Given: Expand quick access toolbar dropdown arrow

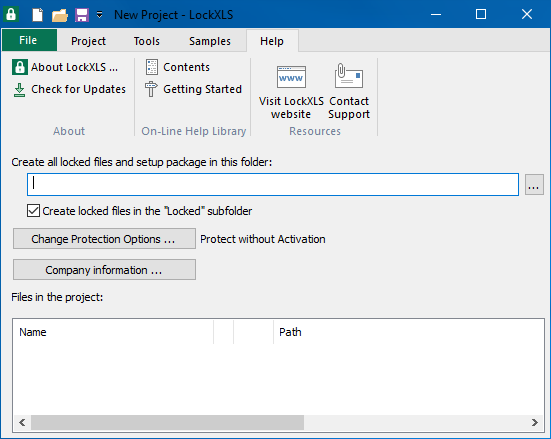Looking at the screenshot, I should [x=100, y=15].
